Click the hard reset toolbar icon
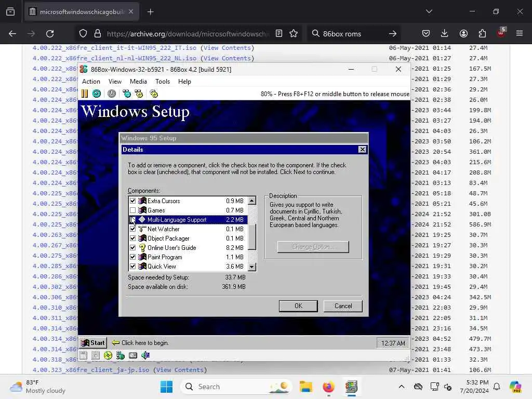 97,94
